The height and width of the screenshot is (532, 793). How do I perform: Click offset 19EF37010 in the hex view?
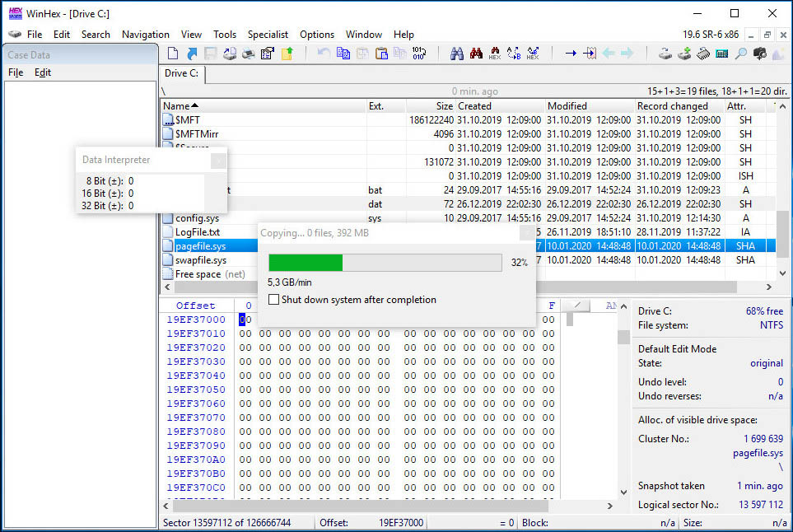196,334
